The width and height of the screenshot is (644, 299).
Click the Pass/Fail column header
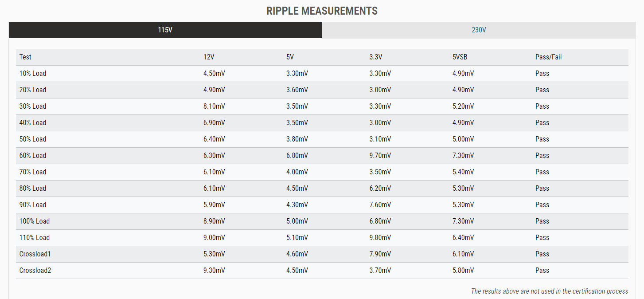548,57
